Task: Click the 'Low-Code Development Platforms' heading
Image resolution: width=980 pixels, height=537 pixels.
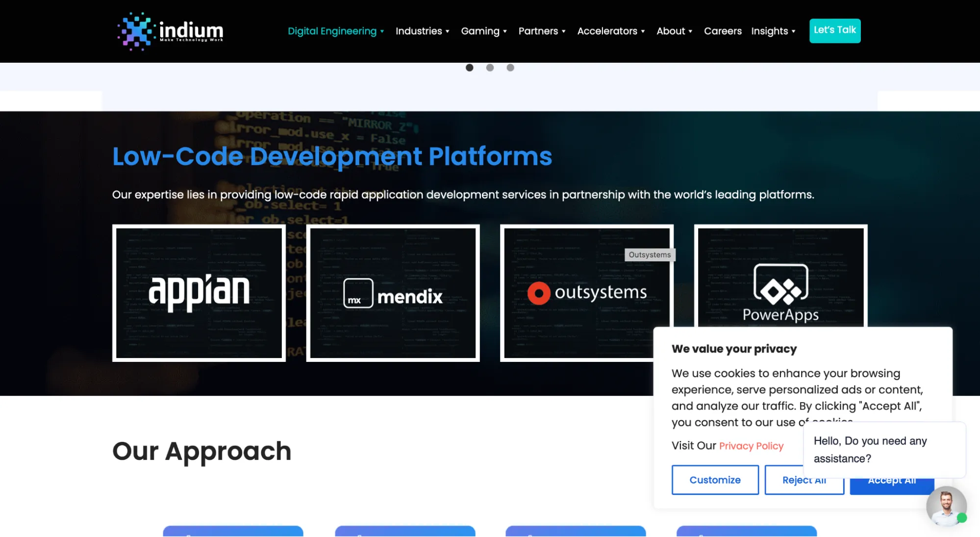Action: [332, 156]
